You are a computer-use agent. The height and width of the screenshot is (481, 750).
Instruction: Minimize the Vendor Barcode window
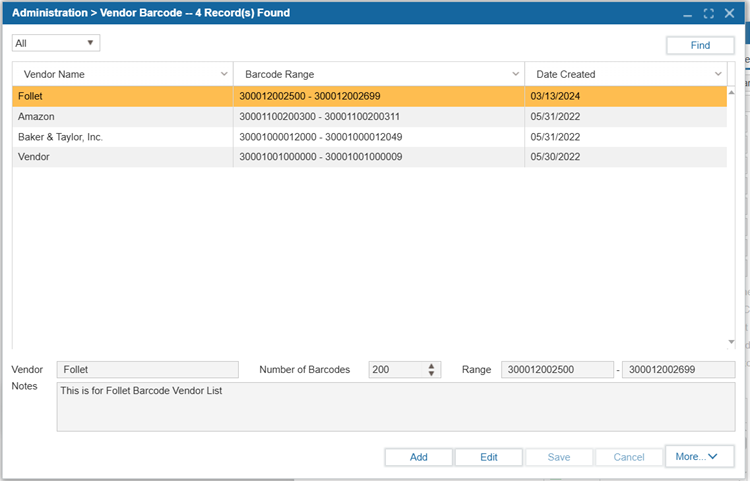point(687,14)
